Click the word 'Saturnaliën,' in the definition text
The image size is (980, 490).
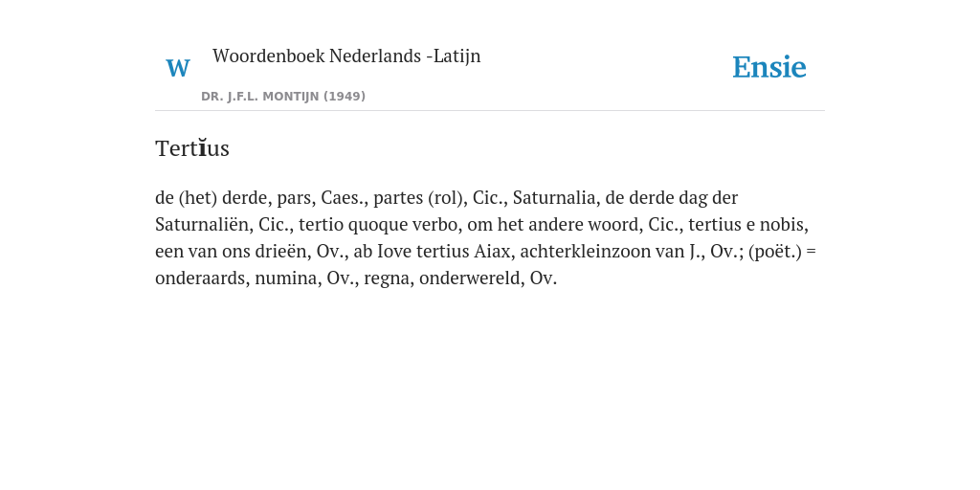pos(205,225)
